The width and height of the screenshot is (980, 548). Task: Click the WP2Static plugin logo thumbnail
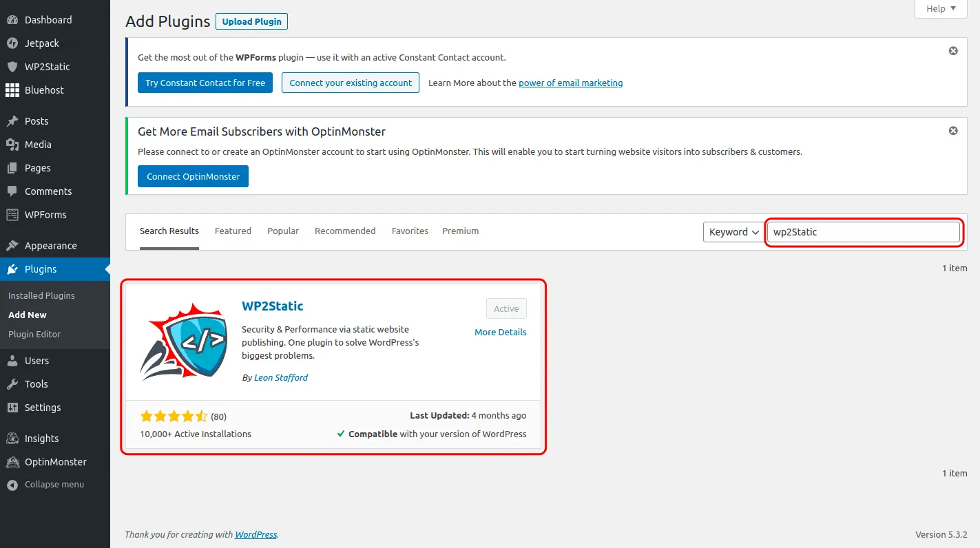[x=183, y=341]
